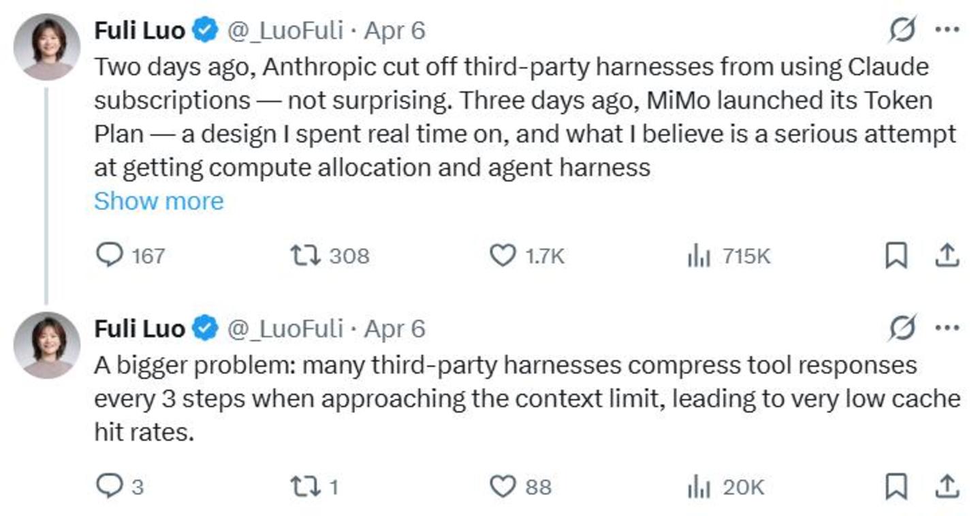Bookmark the second tweet about harnesses
Screen dimensions: 980x516
click(896, 487)
